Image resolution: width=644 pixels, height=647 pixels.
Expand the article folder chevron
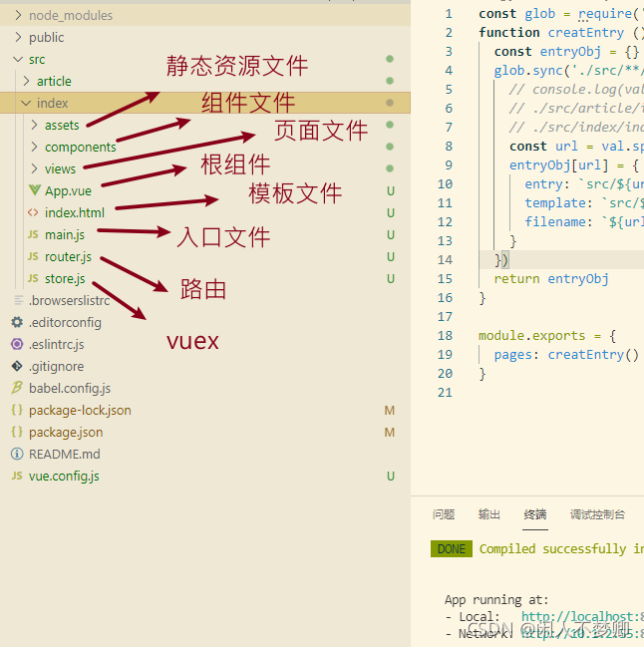pos(26,81)
